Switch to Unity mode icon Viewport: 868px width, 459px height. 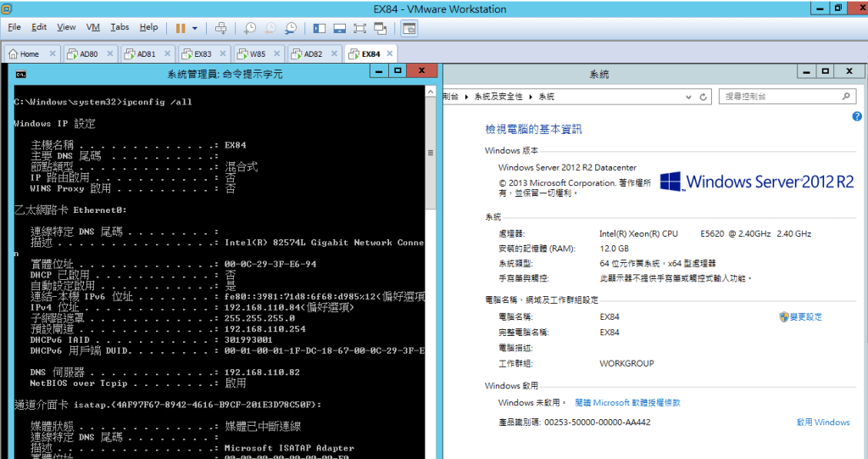[x=379, y=28]
